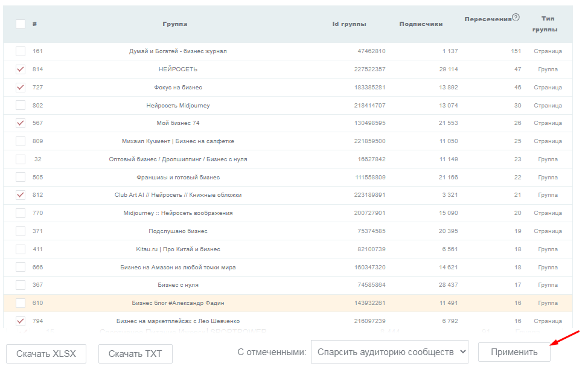Select the Нейросеть Midjourney row checkbox
The image size is (588, 375).
pos(21,106)
